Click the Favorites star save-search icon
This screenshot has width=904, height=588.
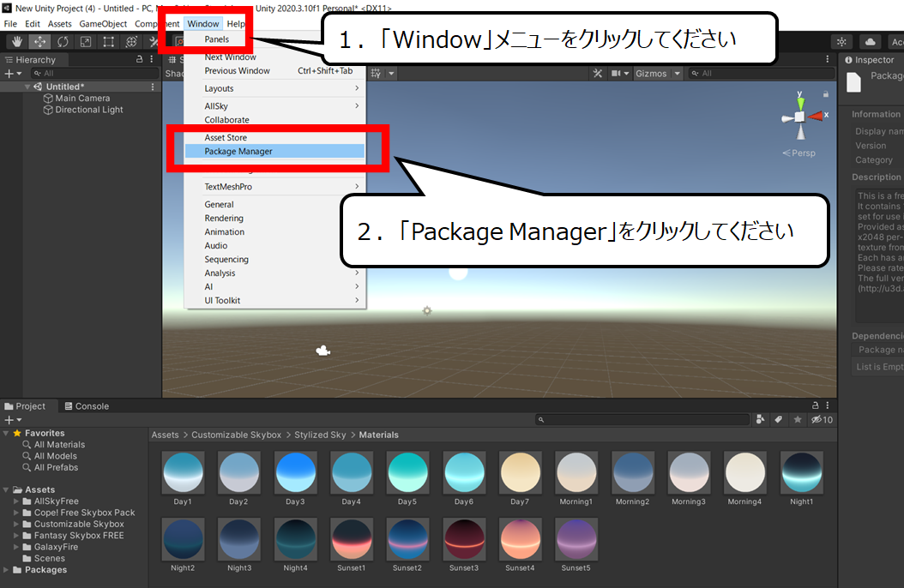(x=798, y=419)
